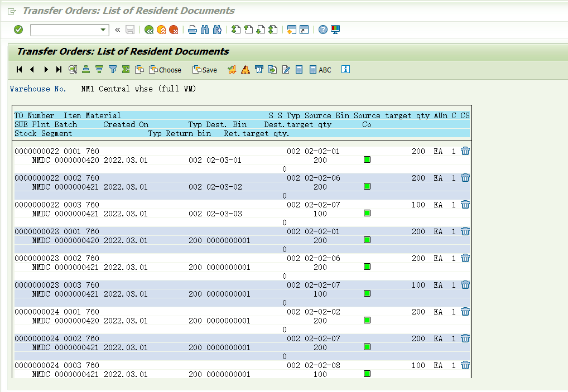Click the Source Bin column header
The height and width of the screenshot is (392, 568).
327,115
